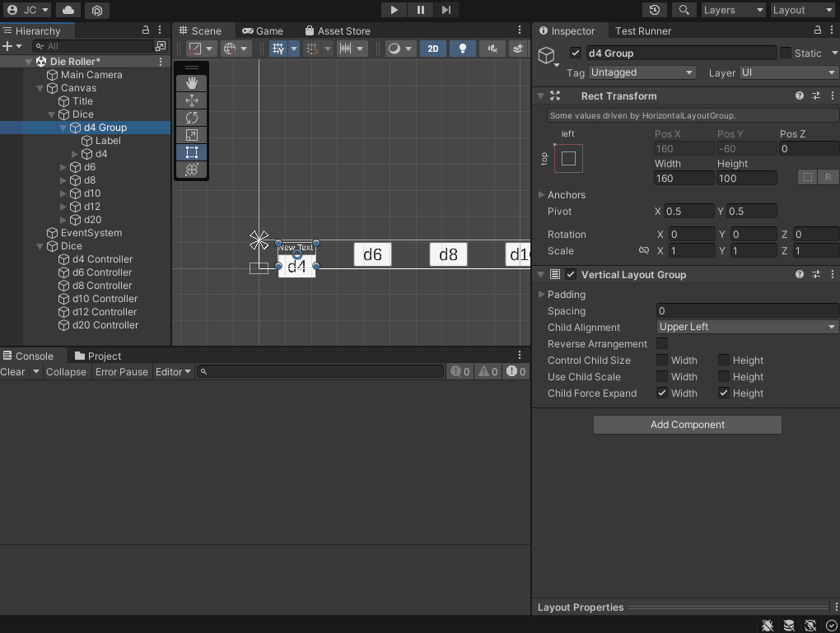The height and width of the screenshot is (633, 840).
Task: Open Rect Transform help icon
Action: 800,95
